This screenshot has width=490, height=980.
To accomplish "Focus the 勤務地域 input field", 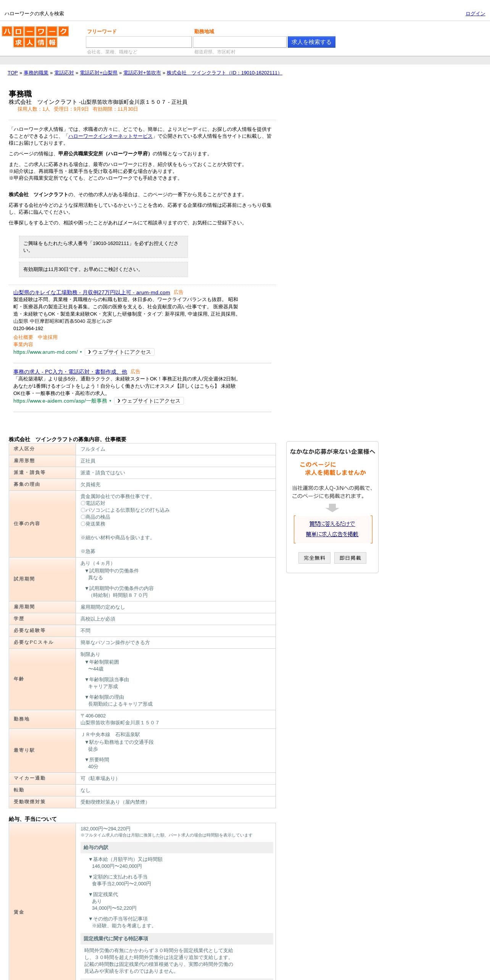I will (x=240, y=42).
